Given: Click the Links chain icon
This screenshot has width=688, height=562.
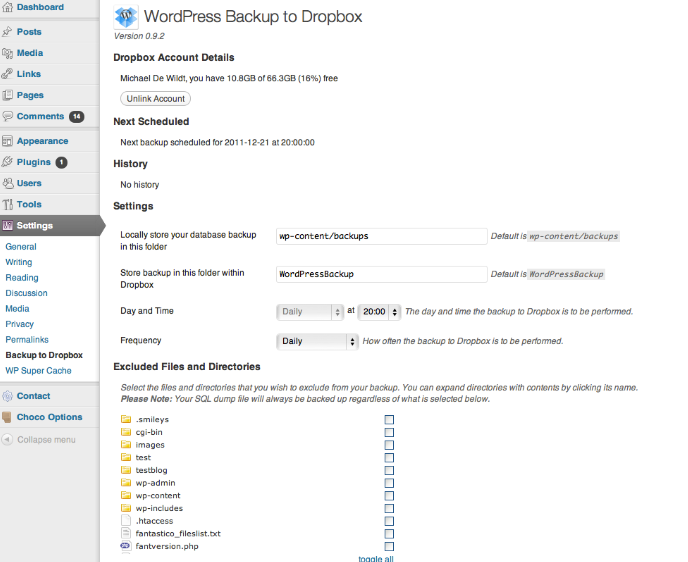Looking at the screenshot, I should (7, 74).
